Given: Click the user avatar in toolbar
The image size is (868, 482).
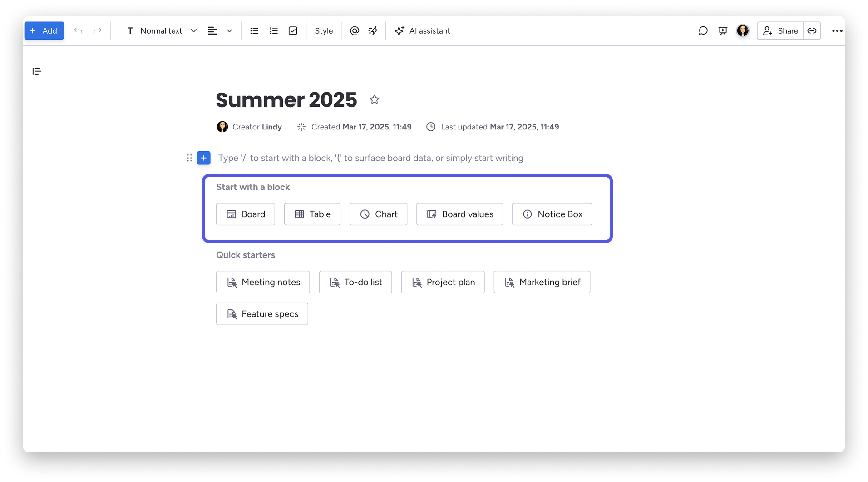Looking at the screenshot, I should (743, 31).
